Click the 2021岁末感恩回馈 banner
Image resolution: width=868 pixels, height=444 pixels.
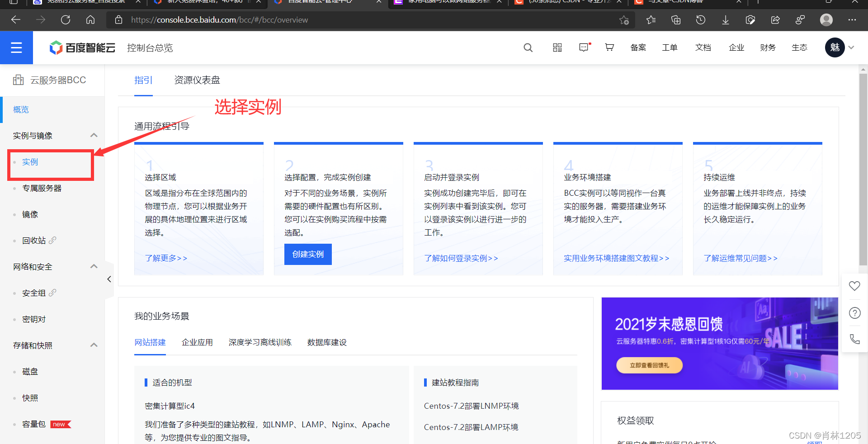point(720,344)
